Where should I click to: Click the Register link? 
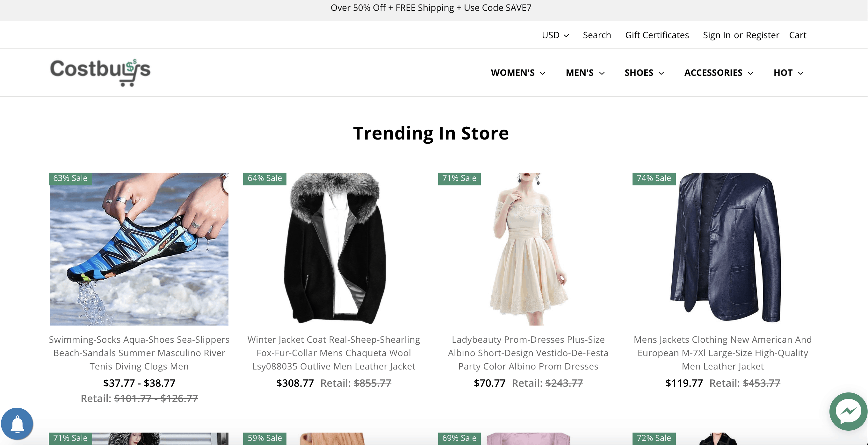point(762,35)
